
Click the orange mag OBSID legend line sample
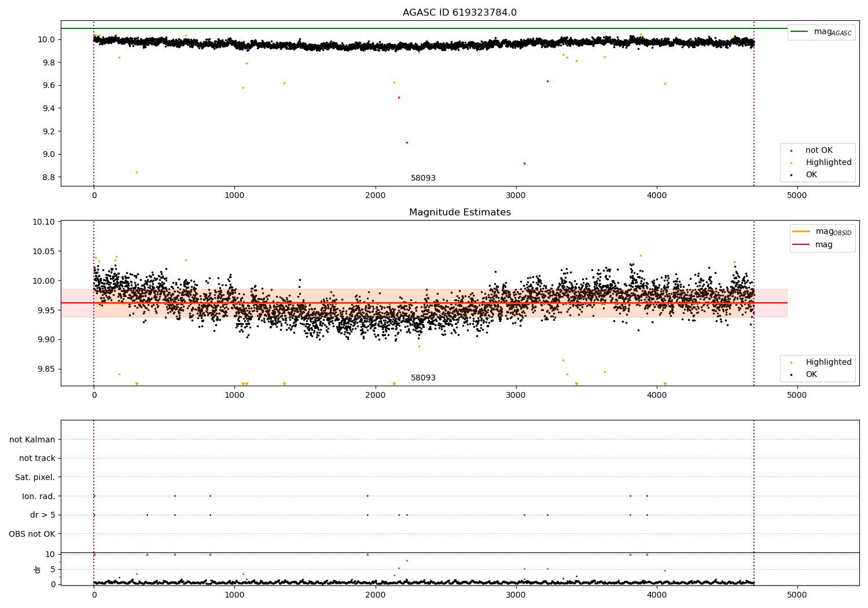click(801, 232)
